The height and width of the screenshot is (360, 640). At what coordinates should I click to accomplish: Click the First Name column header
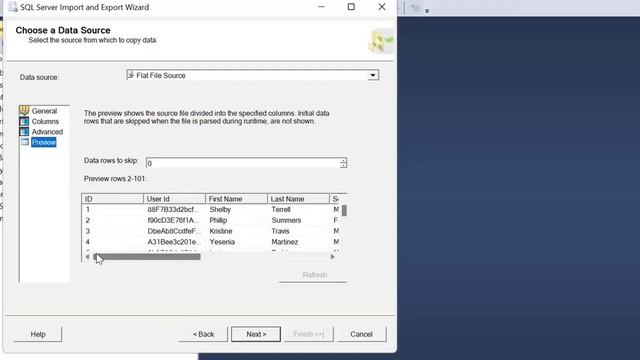[x=236, y=199]
